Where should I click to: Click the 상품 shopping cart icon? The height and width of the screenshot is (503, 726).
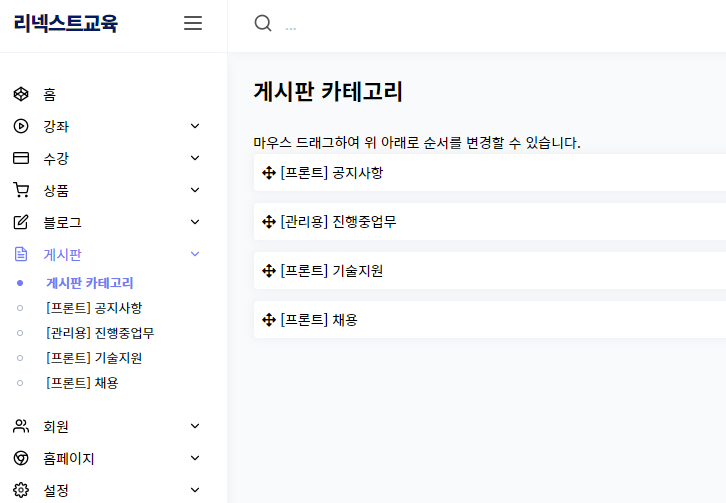click(21, 190)
